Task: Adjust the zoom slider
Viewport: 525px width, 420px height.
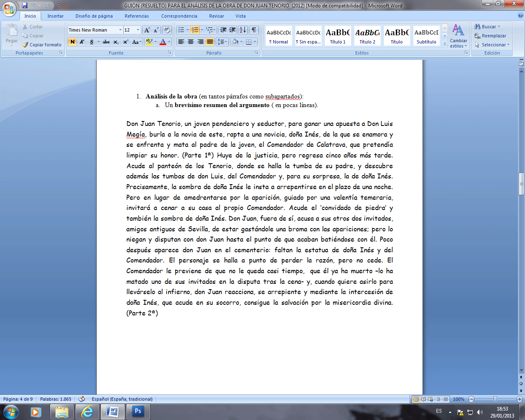Action: (495, 399)
